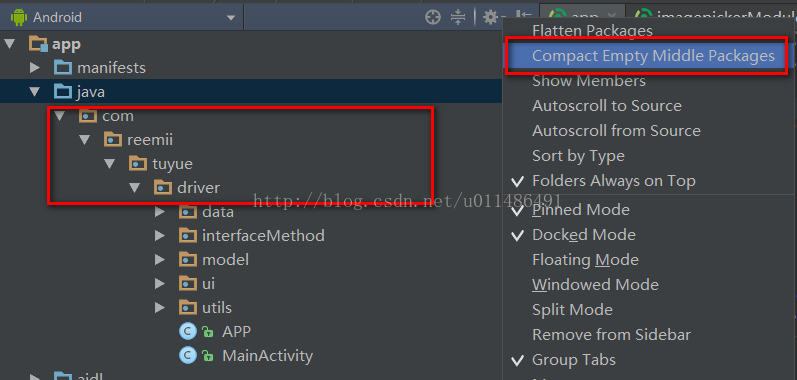
Task: Click the manifests folder icon
Action: [63, 68]
